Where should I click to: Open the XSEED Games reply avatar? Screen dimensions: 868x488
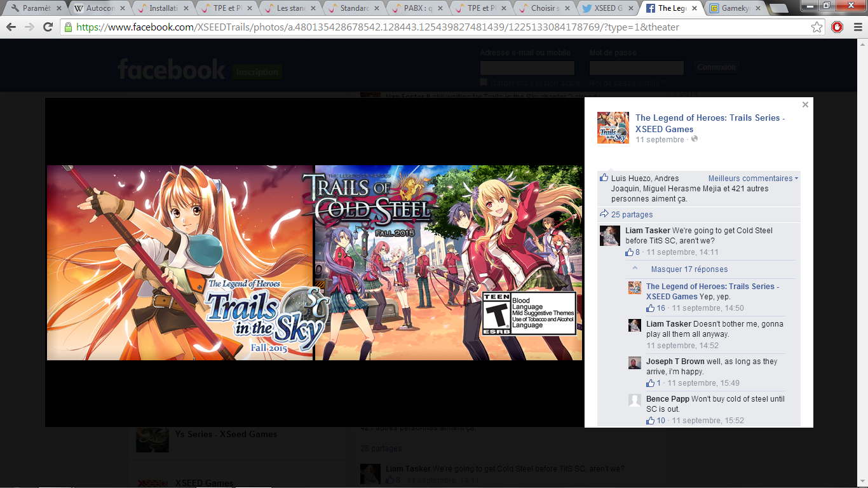(x=635, y=288)
